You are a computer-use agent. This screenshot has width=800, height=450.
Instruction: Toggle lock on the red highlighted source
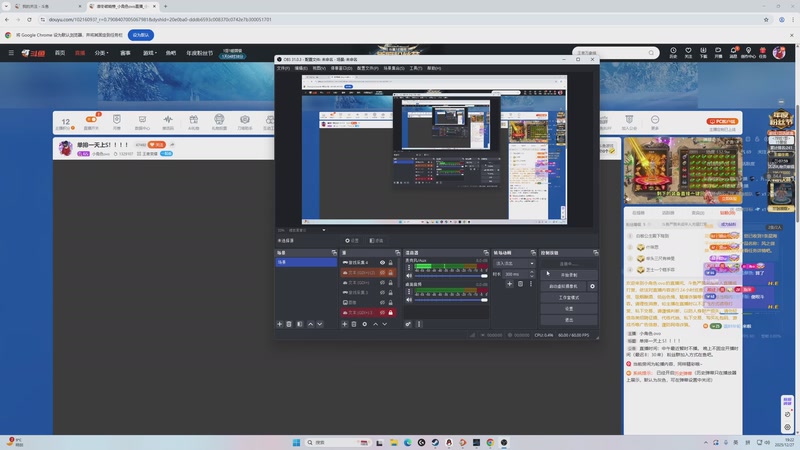[391, 312]
